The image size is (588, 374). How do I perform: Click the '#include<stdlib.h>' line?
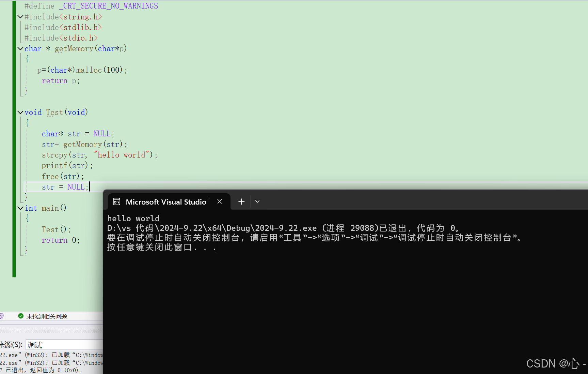[x=63, y=27]
